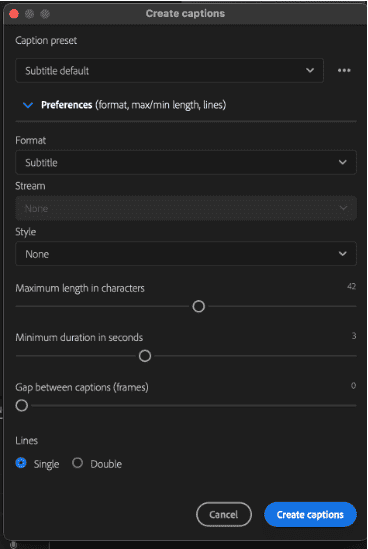Close the Create captions dialog with red button
Screen dimensions: 368x549
pos(14,14)
